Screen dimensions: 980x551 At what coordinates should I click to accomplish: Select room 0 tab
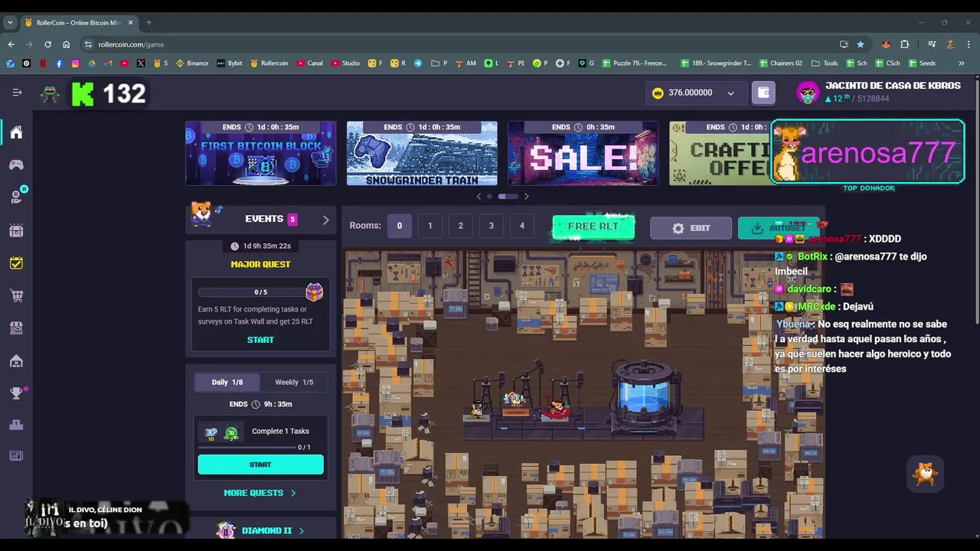pos(399,226)
